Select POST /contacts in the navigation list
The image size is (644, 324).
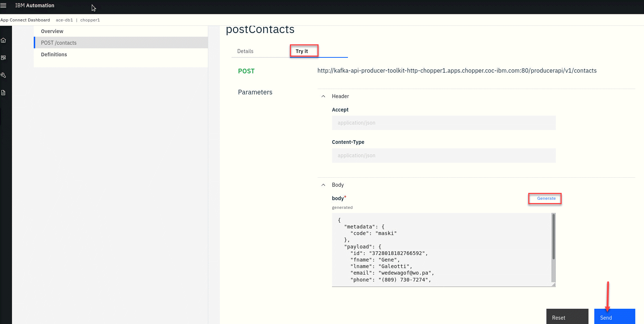pyautogui.click(x=59, y=43)
